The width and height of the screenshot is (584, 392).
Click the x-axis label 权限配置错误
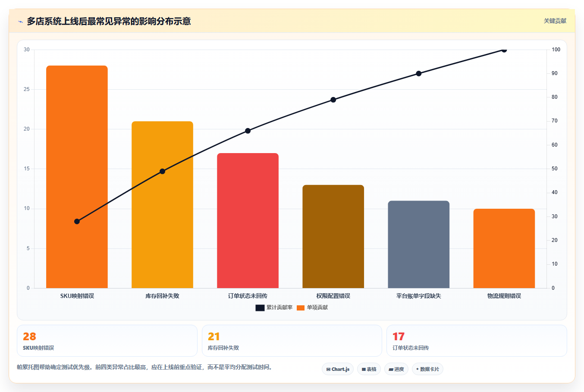[333, 296]
